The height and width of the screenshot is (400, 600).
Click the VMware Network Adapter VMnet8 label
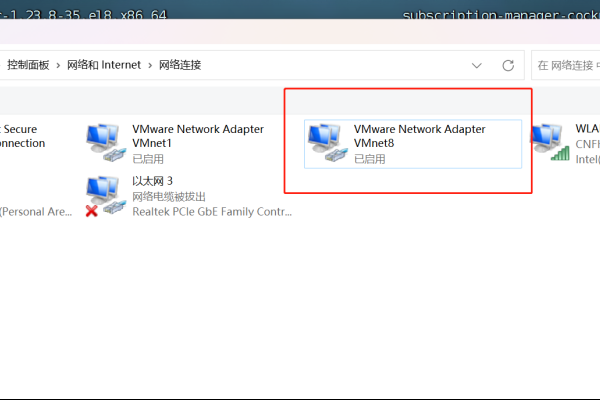click(x=419, y=136)
